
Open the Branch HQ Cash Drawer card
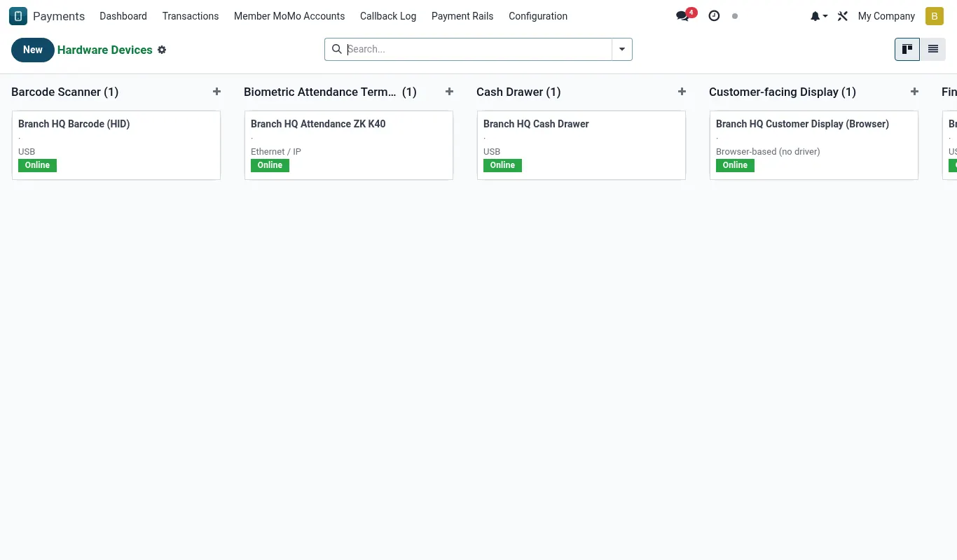(581, 145)
